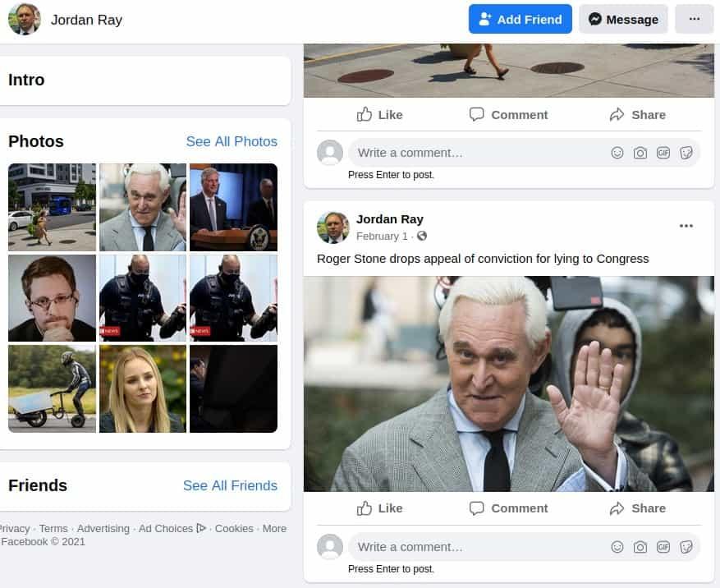Open the profile more options menu in the header
The width and height of the screenshot is (720, 588).
(694, 19)
